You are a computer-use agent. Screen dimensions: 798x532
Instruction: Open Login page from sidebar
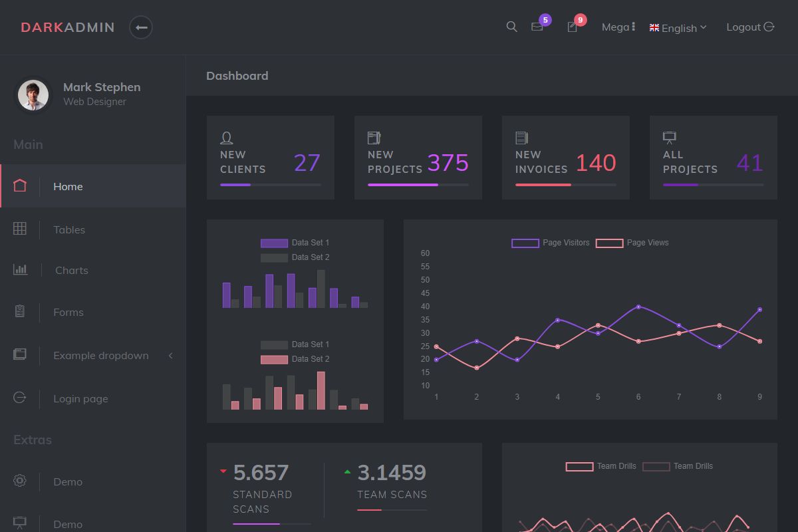coord(80,398)
